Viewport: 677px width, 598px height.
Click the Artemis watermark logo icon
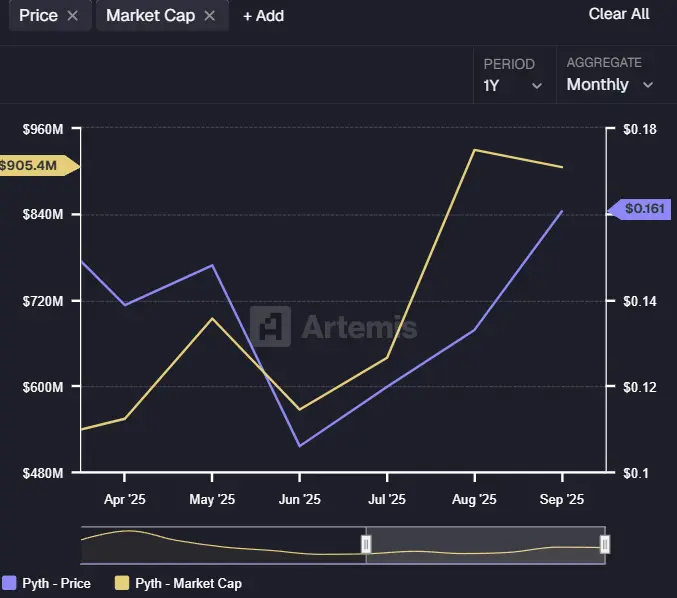click(x=270, y=326)
